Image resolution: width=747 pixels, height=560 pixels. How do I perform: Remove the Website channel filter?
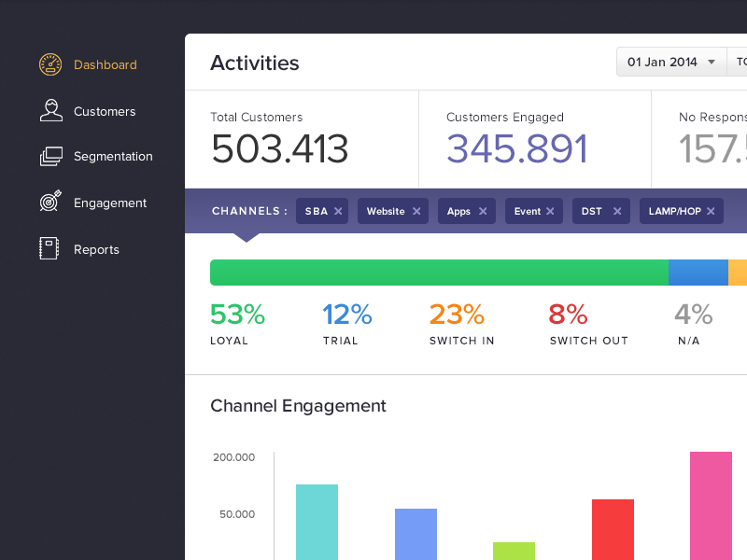pos(416,211)
